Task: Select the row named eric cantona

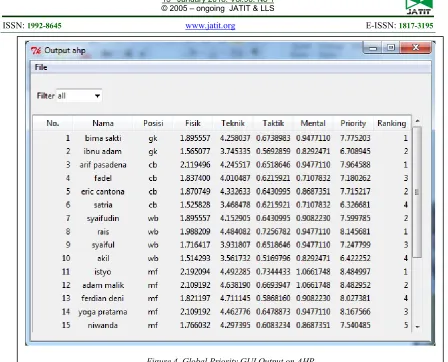Action: [222, 191]
